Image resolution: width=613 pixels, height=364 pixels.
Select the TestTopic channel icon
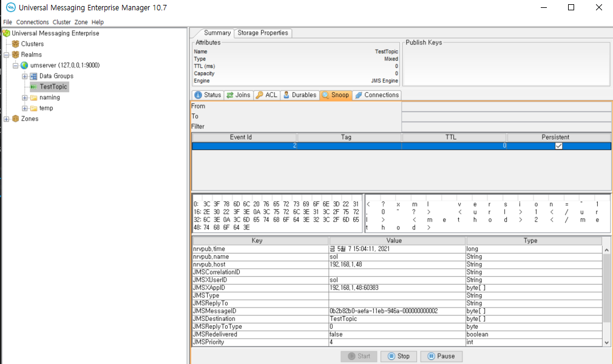pyautogui.click(x=33, y=87)
